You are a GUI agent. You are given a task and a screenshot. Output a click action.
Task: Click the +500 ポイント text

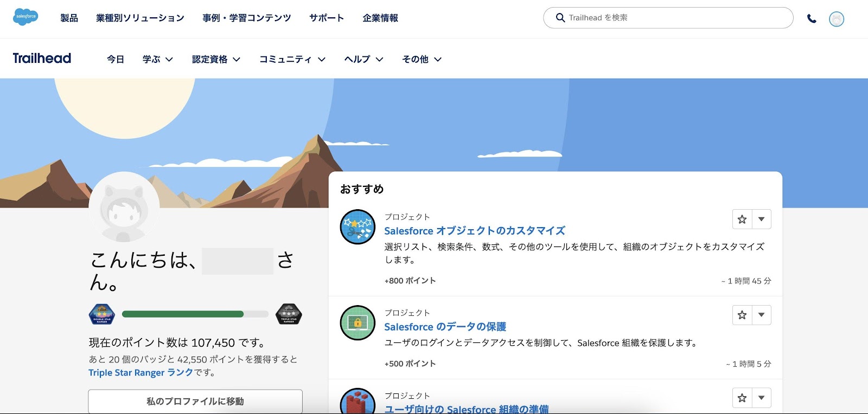pyautogui.click(x=410, y=364)
